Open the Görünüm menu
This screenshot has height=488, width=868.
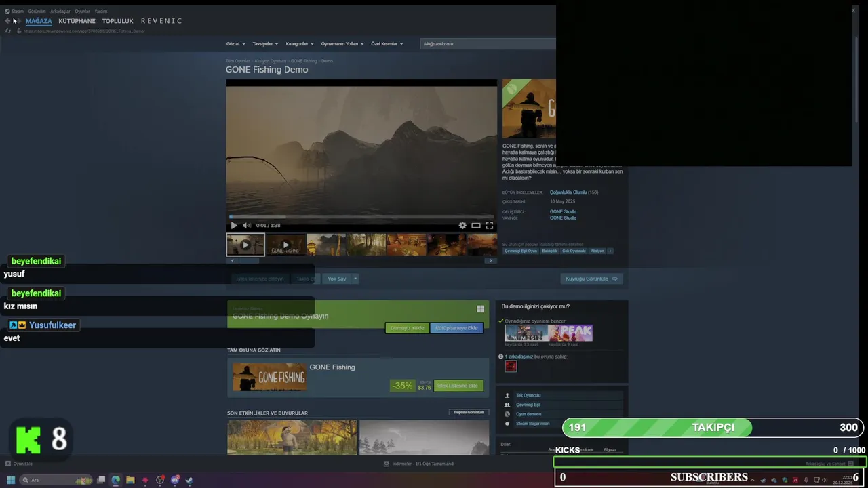click(37, 12)
